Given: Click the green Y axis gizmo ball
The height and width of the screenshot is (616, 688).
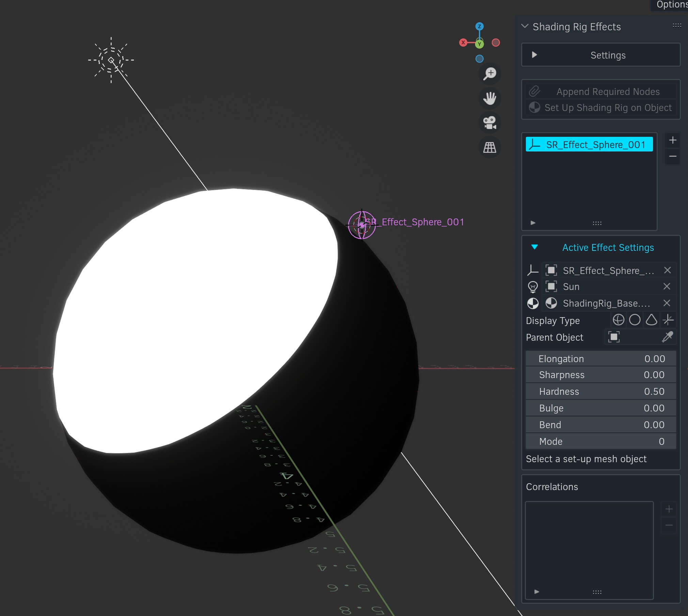Looking at the screenshot, I should tap(480, 44).
